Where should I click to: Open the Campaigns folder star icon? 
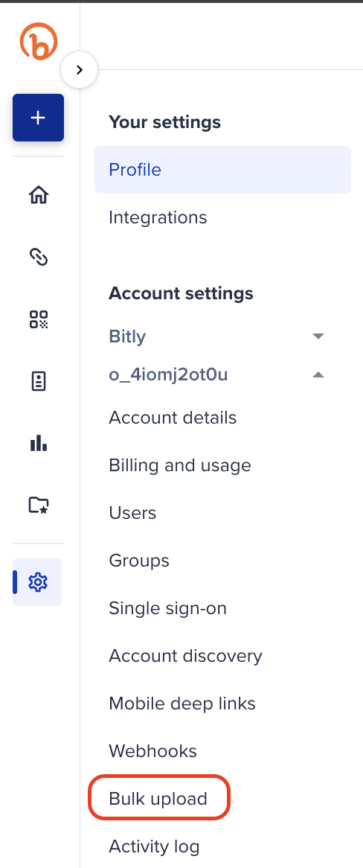(x=39, y=505)
